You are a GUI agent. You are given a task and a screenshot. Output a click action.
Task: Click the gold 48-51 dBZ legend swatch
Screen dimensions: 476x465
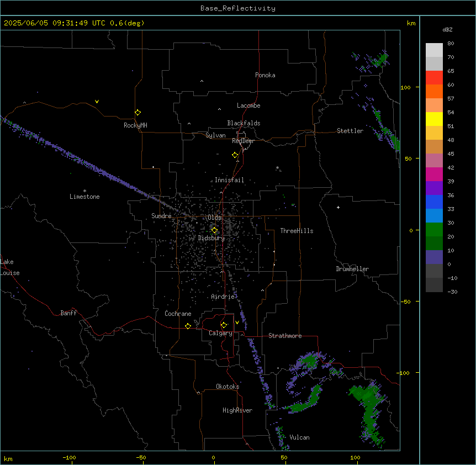point(434,133)
